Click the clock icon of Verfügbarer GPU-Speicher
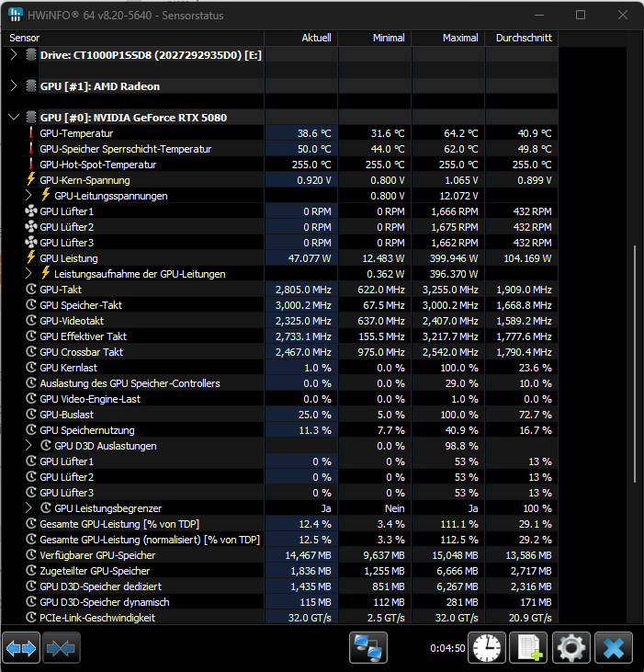The image size is (644, 672). pos(31,554)
